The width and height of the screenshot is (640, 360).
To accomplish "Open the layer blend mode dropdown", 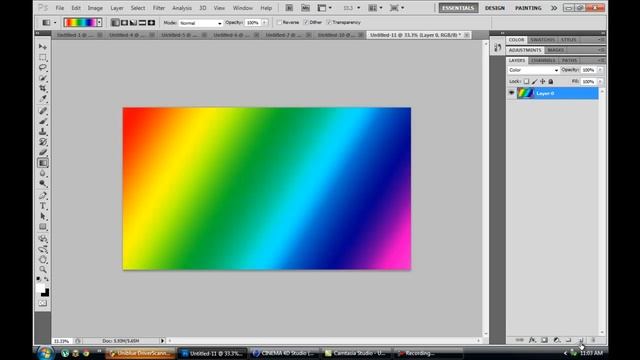I will tap(533, 70).
